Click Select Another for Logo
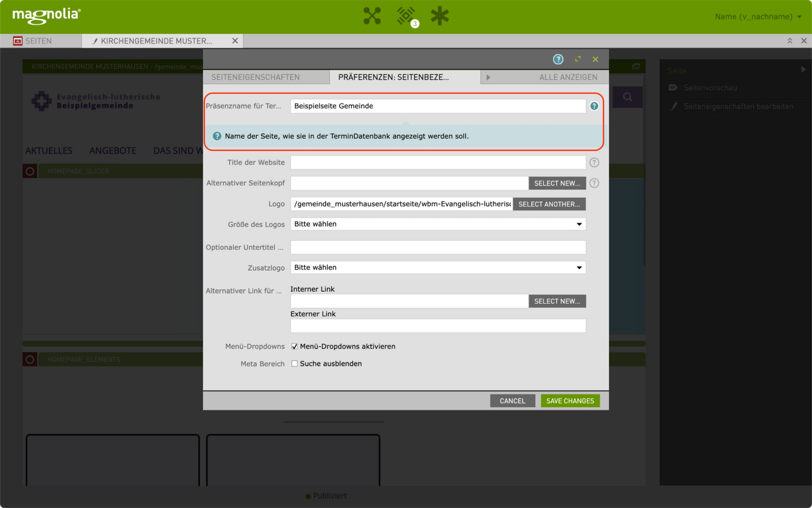Image resolution: width=812 pixels, height=508 pixels. point(549,204)
